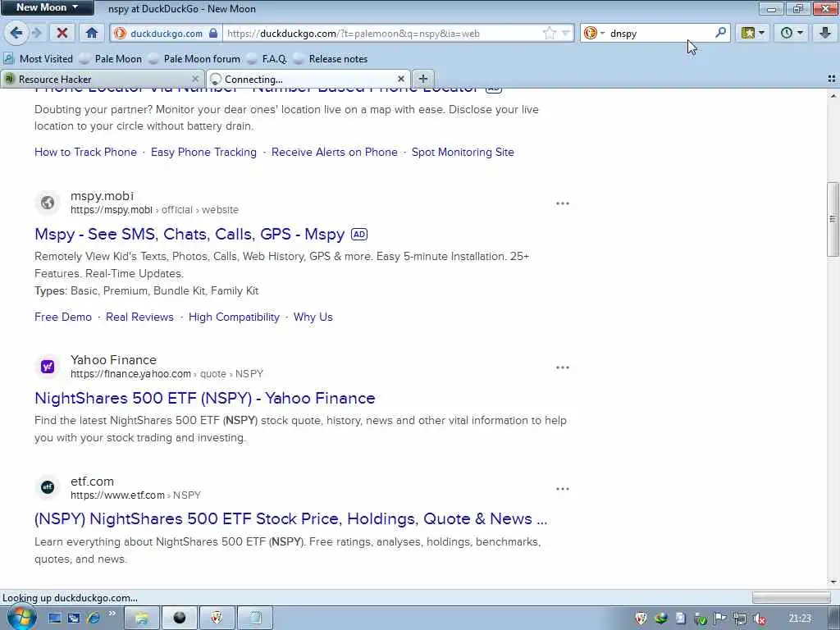Click the Action Center flag tray icon
Image resolution: width=840 pixels, height=630 pixels.
coord(720,619)
